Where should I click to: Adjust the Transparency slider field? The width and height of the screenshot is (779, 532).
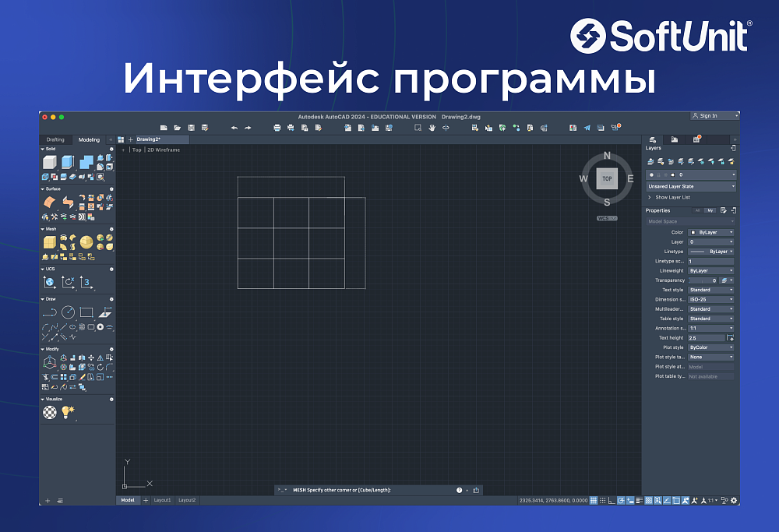tap(703, 280)
